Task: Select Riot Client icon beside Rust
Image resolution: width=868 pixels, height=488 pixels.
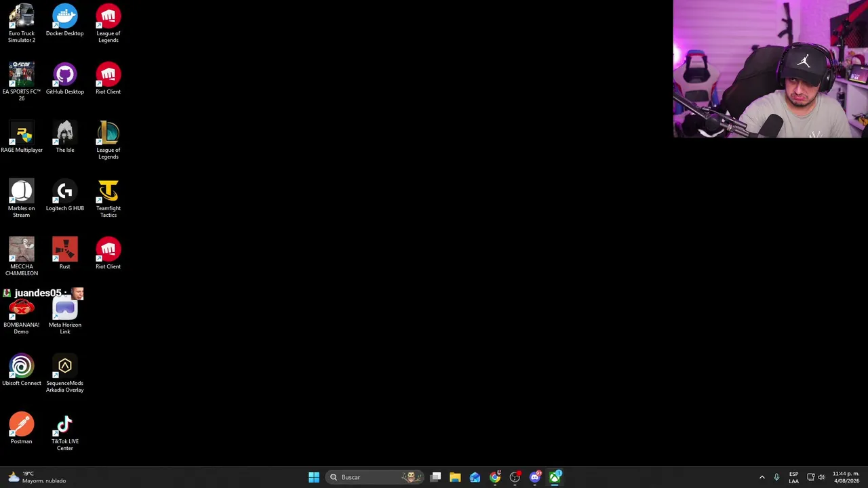Action: tap(108, 253)
